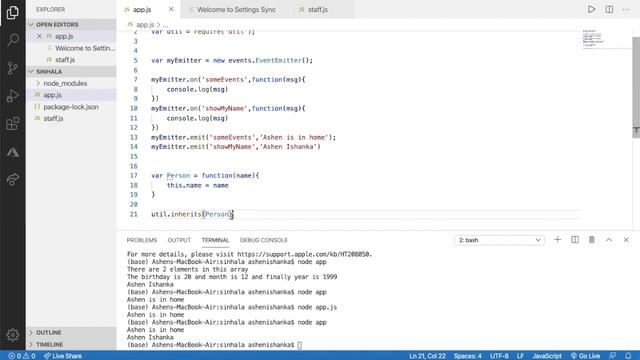
Task: Switch to the app.js editor tab
Action: [142, 9]
